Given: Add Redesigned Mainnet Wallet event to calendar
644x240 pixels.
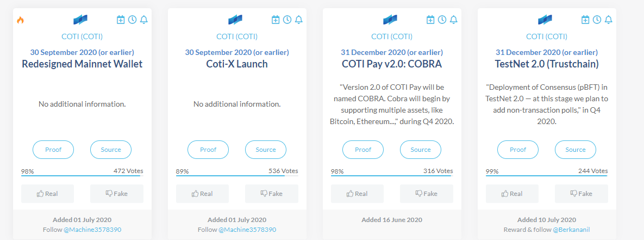Looking at the screenshot, I should coord(120,19).
